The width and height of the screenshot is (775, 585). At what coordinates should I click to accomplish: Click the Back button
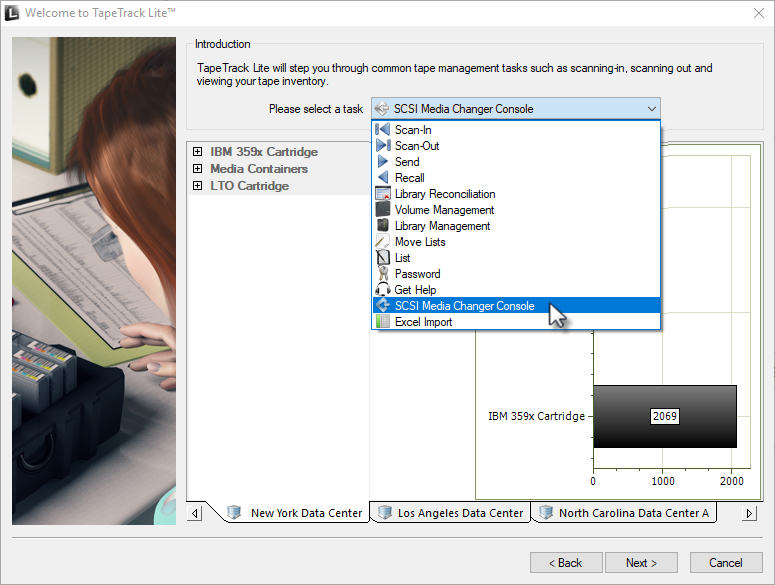click(x=566, y=563)
